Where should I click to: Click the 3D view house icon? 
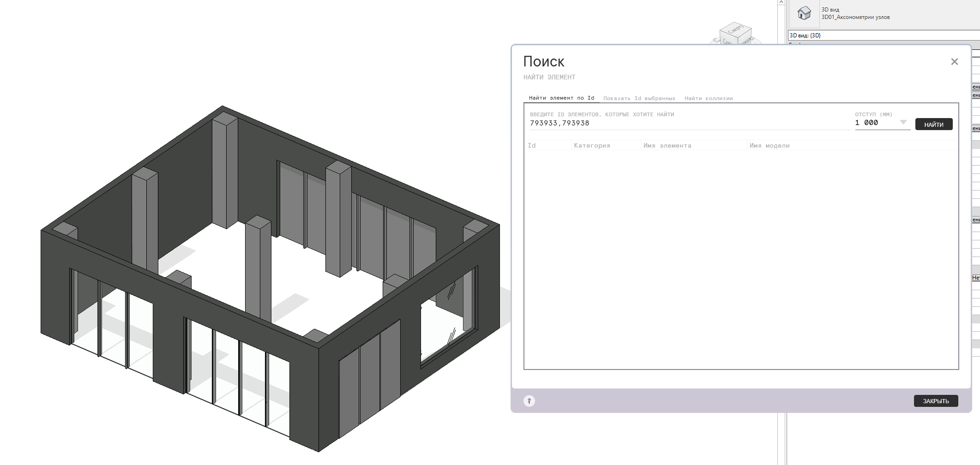(x=804, y=13)
